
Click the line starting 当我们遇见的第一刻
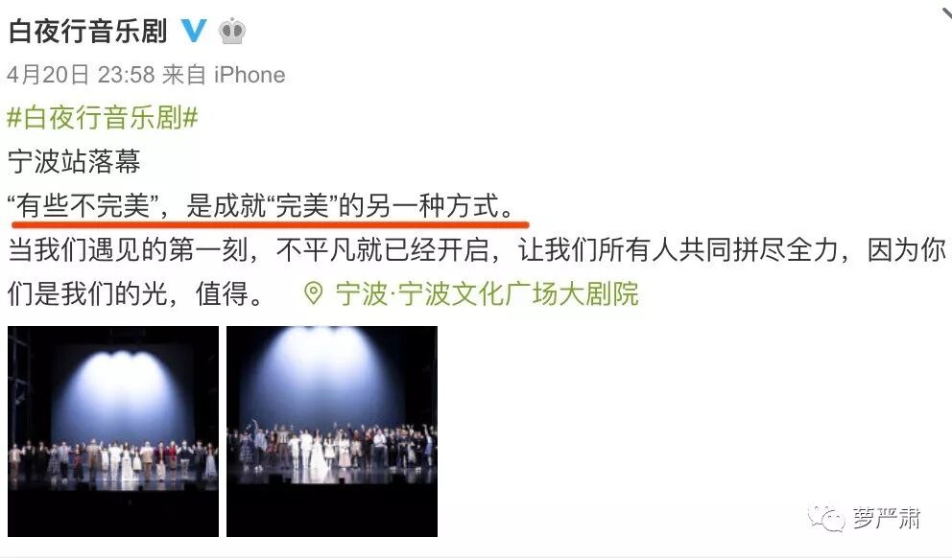(x=477, y=249)
